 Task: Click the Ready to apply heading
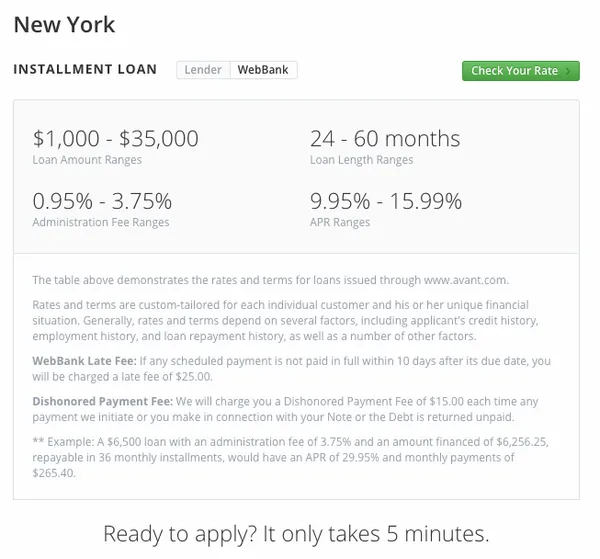pos(296,534)
